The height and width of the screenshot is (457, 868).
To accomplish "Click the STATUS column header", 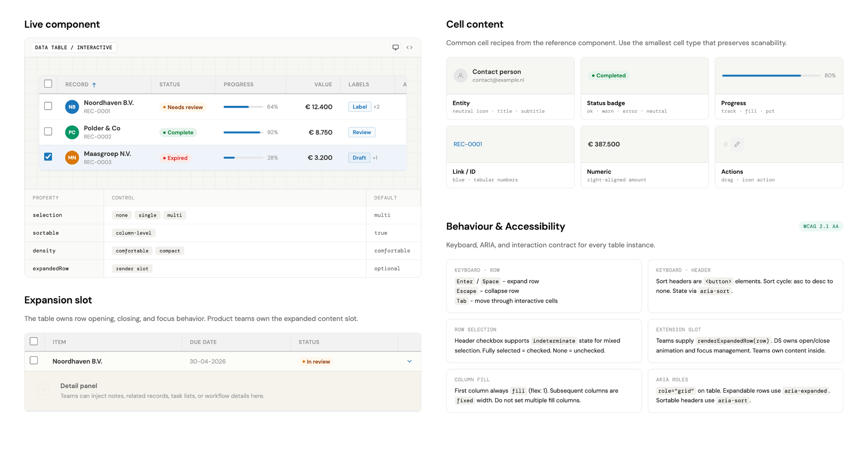I will pos(170,85).
